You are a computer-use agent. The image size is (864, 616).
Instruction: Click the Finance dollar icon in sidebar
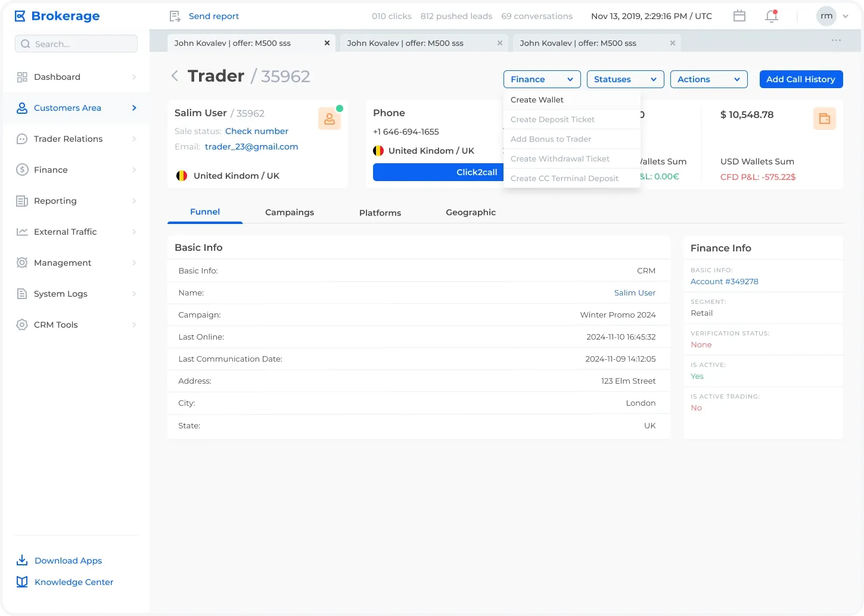coord(22,170)
